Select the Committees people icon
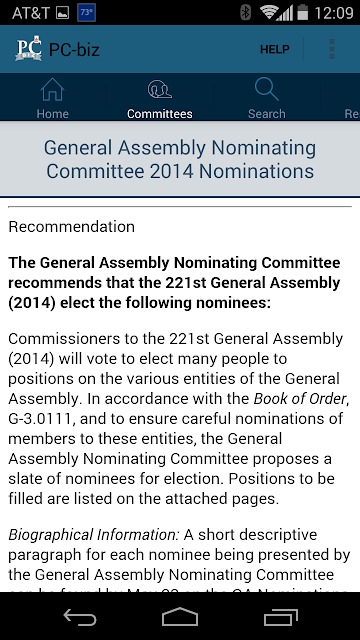Screen dimensions: 360x640 click(160, 89)
